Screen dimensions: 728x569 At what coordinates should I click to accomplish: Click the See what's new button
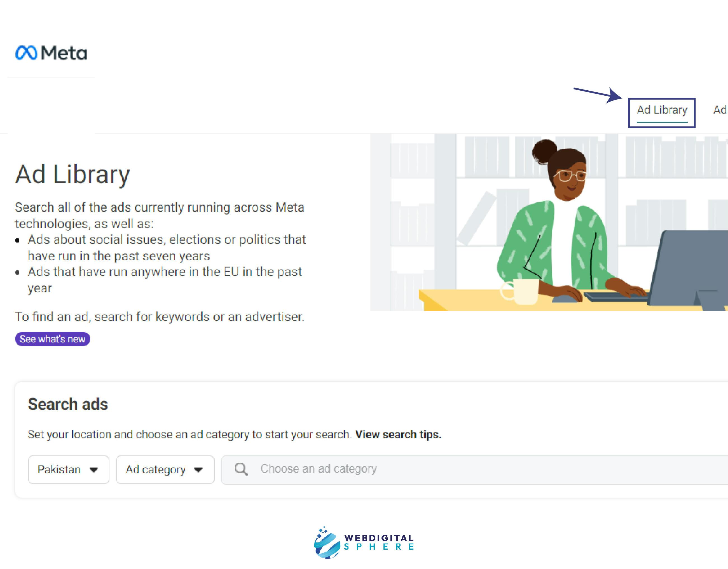pyautogui.click(x=52, y=339)
